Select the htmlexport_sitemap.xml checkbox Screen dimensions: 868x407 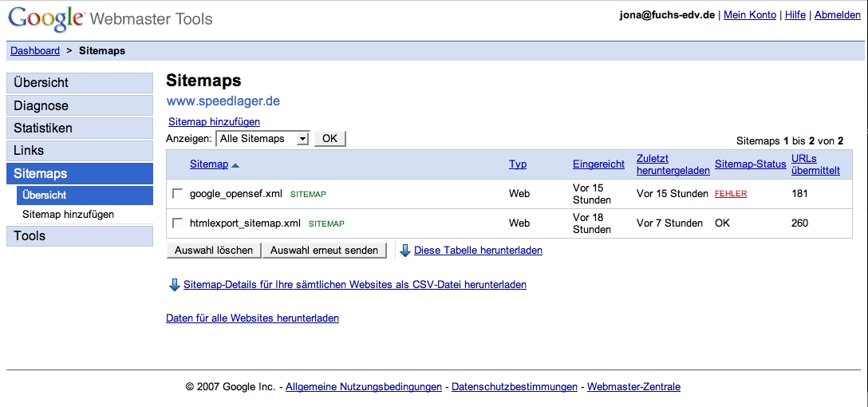(x=177, y=223)
